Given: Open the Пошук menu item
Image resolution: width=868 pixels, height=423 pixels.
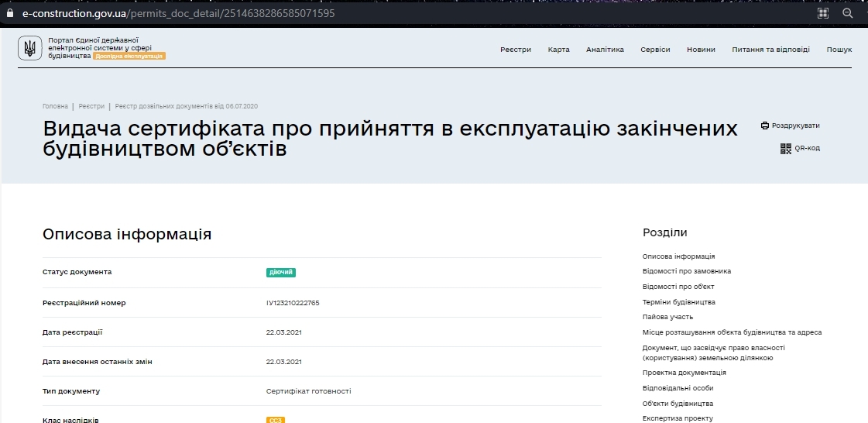Looking at the screenshot, I should (839, 50).
